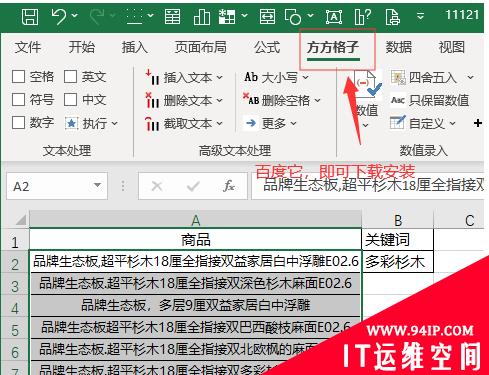
Task: Click the select-all triangle corner of sheet
Action: click(21, 220)
